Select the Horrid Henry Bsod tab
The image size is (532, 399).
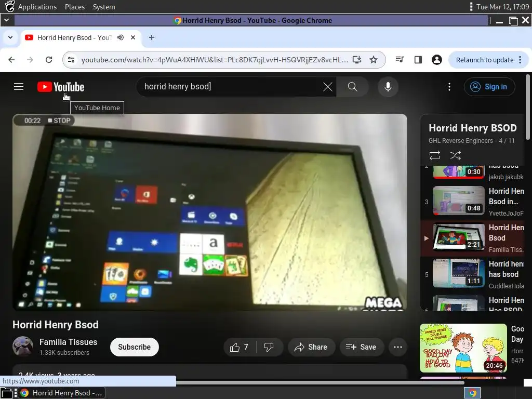tap(81, 37)
